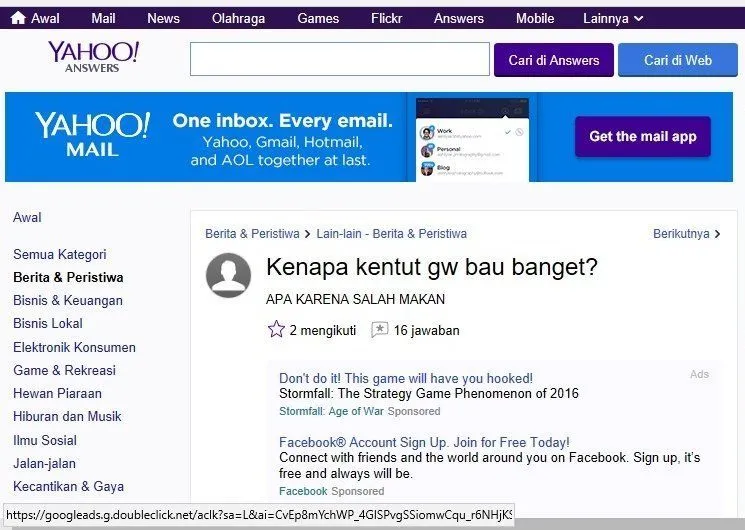Open Game & Rekreasi category
Screen dimensions: 745x530
(x=65, y=370)
